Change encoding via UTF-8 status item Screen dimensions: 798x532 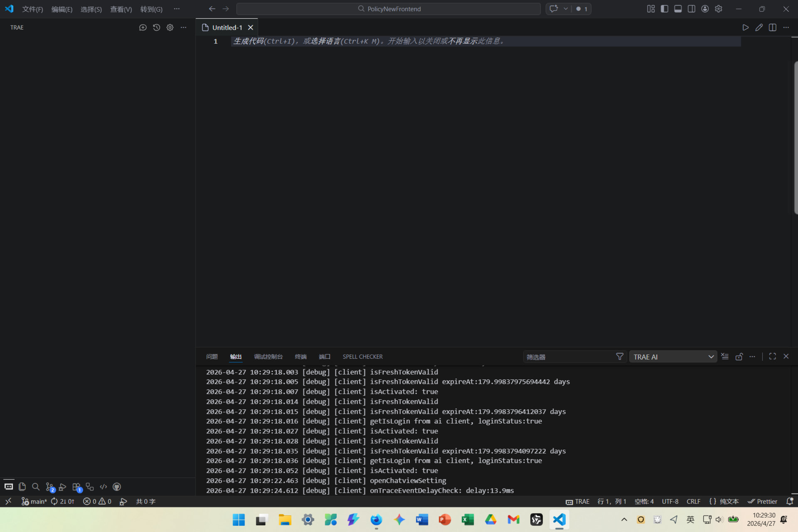point(670,501)
